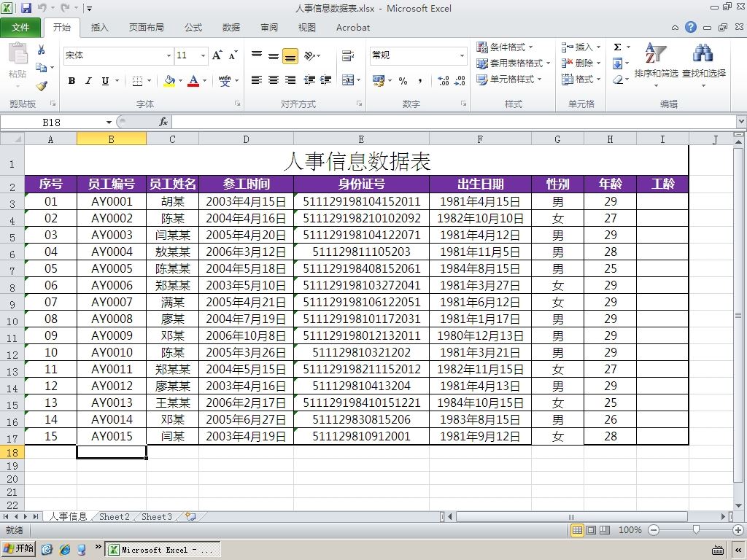
Task: Select the Format Painter brush
Action: click(x=42, y=86)
